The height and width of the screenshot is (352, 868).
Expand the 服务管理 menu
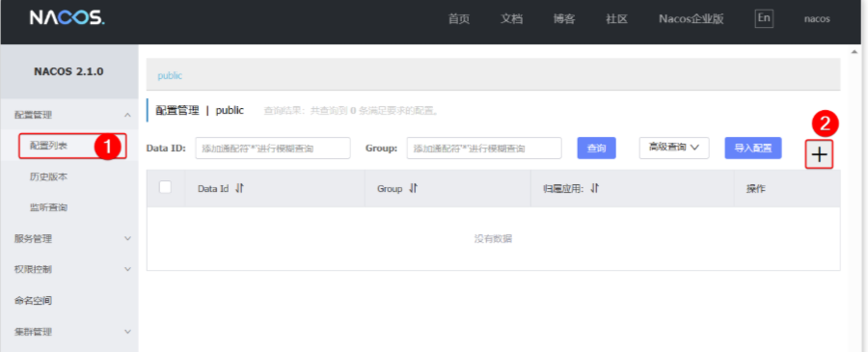pyautogui.click(x=69, y=238)
